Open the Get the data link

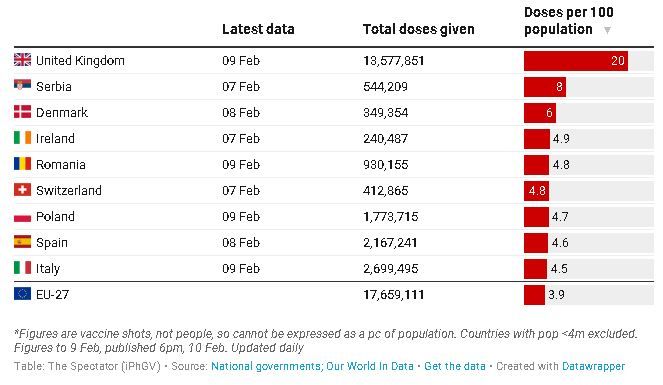coord(455,366)
